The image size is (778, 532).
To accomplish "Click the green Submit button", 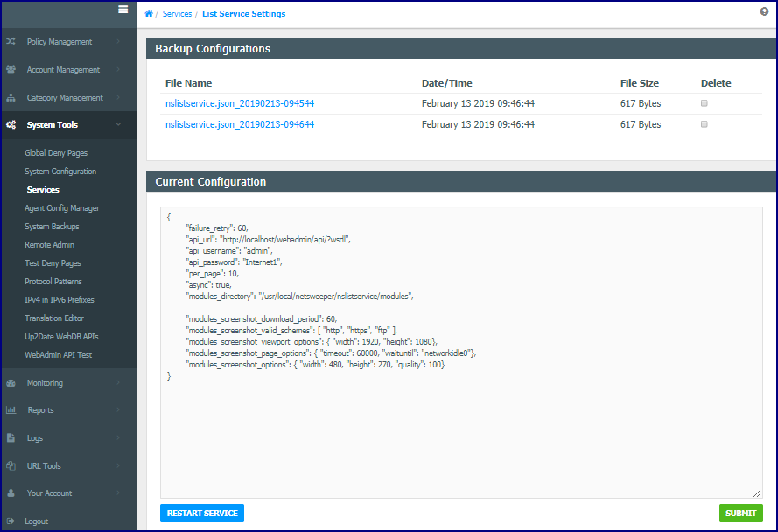I will click(x=740, y=513).
